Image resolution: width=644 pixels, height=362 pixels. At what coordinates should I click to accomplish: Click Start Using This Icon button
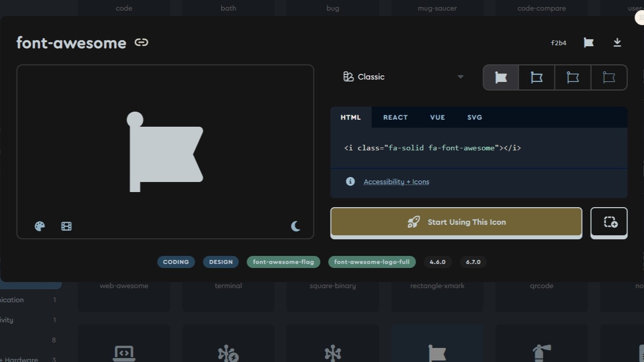tap(456, 222)
